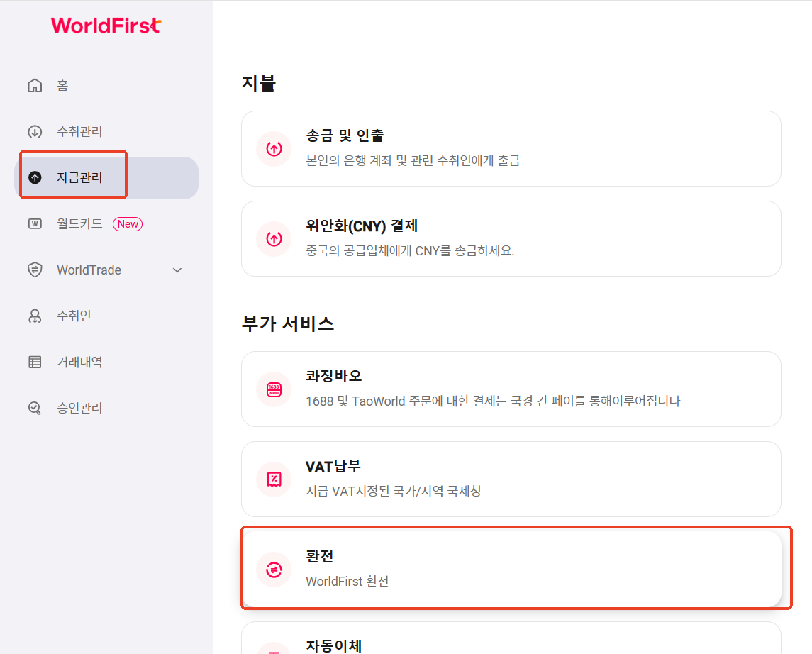Click the 환전 exchange arrows icon
The width and height of the screenshot is (812, 654).
point(274,570)
